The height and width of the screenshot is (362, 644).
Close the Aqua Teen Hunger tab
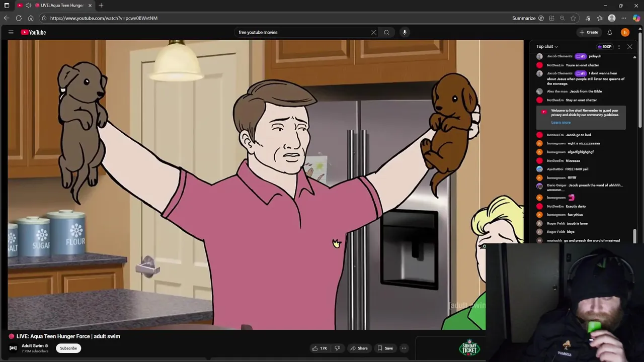point(90,5)
